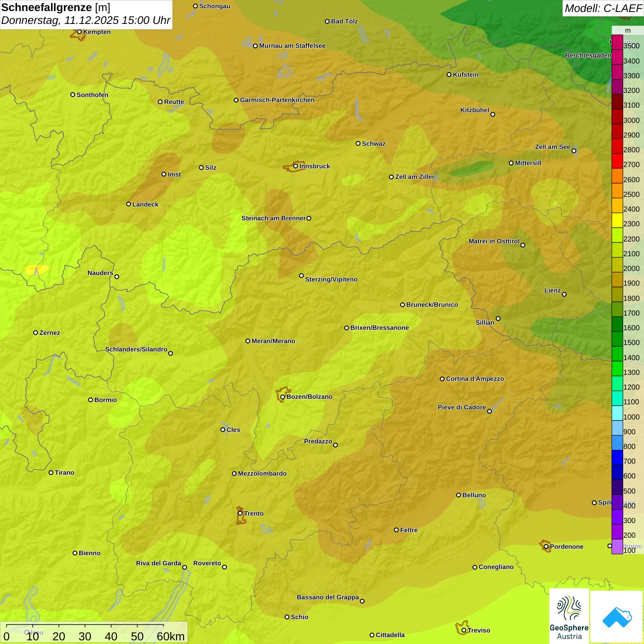
Task: Click the Schio label
Action: pos(299,617)
